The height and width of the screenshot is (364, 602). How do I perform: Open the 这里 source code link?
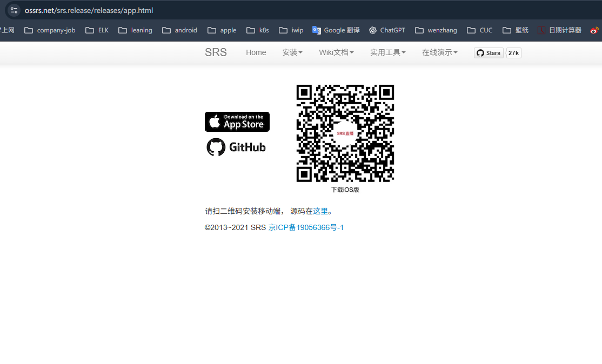pyautogui.click(x=320, y=211)
